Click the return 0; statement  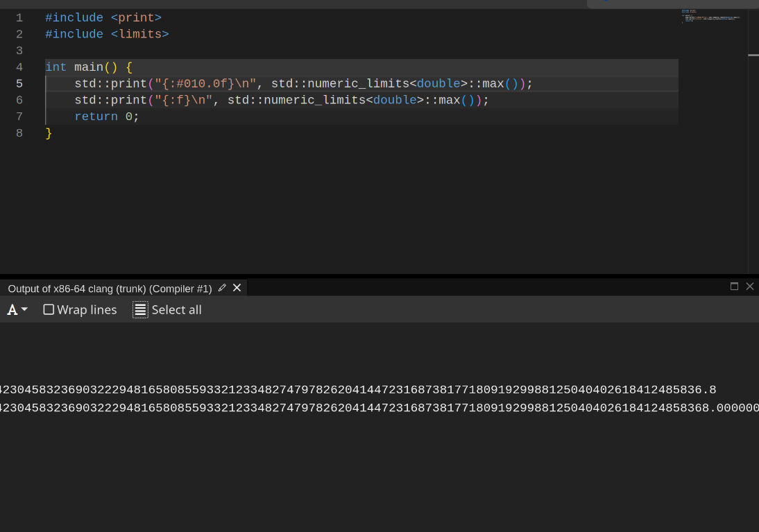(x=106, y=117)
